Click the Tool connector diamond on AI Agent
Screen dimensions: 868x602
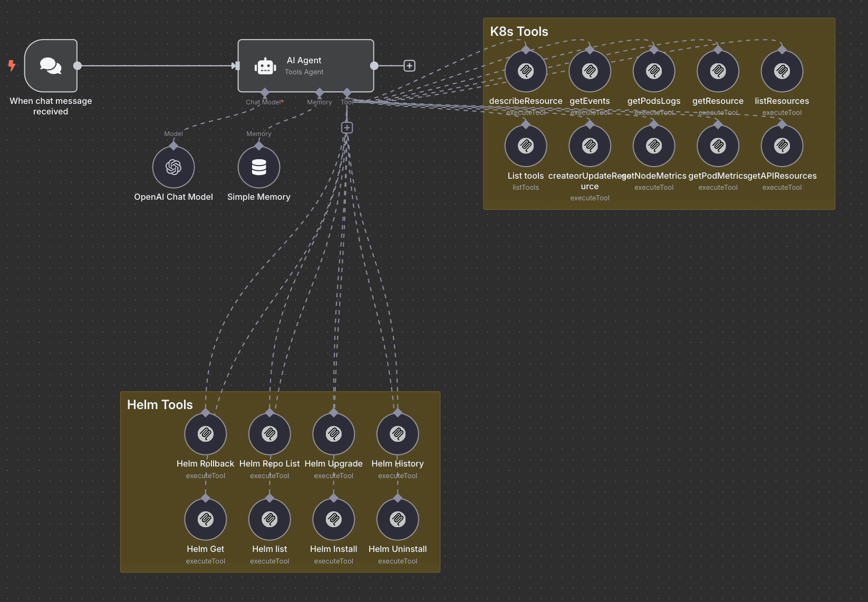(x=346, y=92)
